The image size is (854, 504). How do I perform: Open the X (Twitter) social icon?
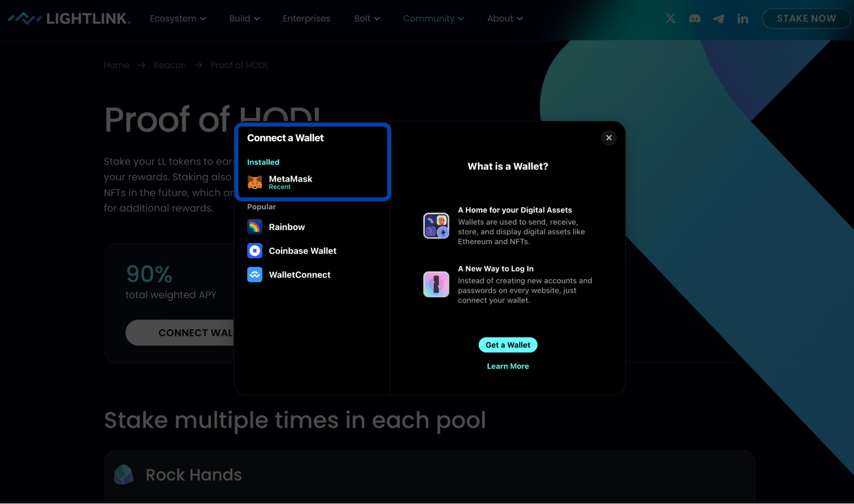click(670, 18)
